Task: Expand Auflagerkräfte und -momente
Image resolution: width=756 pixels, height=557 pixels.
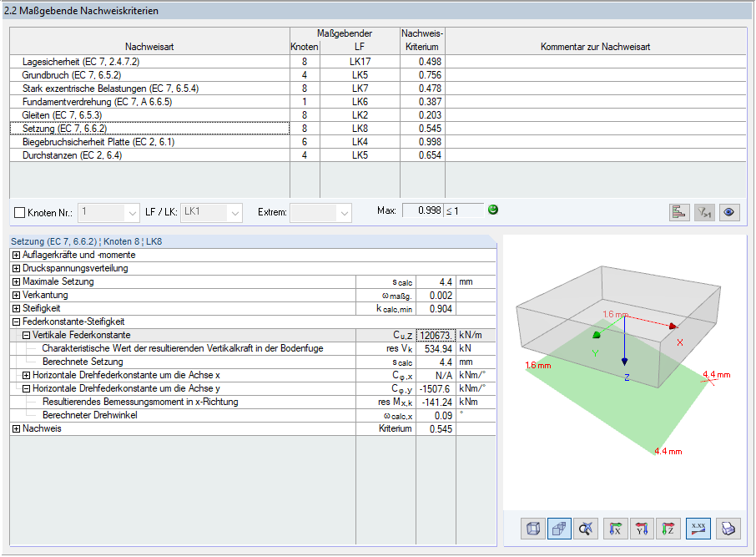Action: [16, 255]
